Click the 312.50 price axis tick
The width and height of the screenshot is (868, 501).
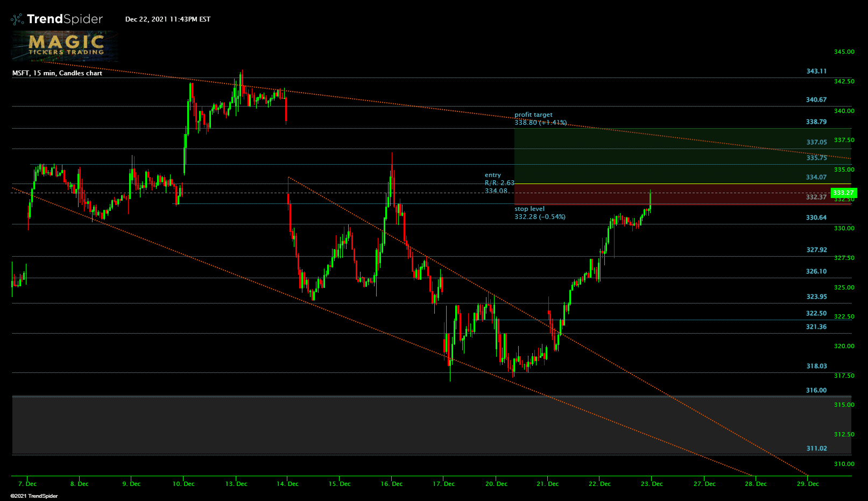tap(844, 434)
